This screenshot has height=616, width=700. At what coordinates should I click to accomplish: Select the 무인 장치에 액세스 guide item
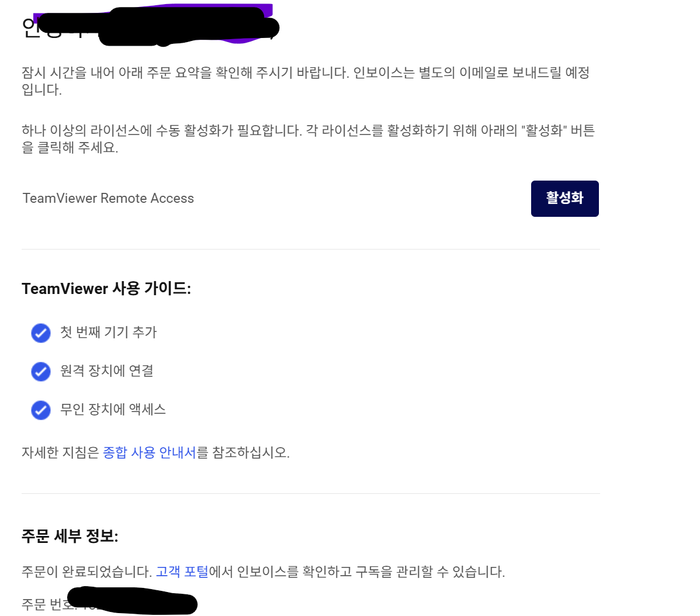[x=113, y=409]
